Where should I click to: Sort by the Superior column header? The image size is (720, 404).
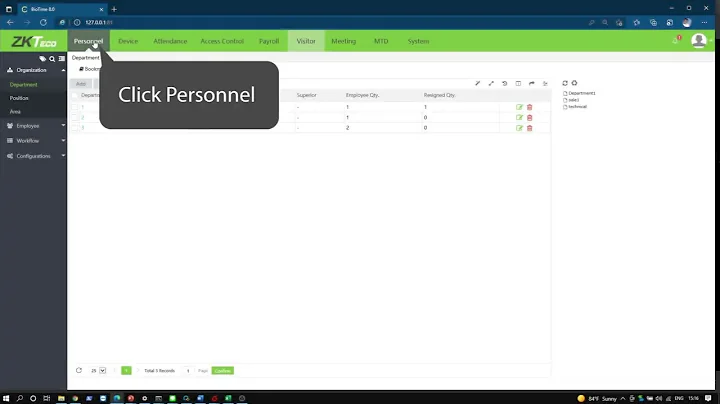[x=306, y=95]
